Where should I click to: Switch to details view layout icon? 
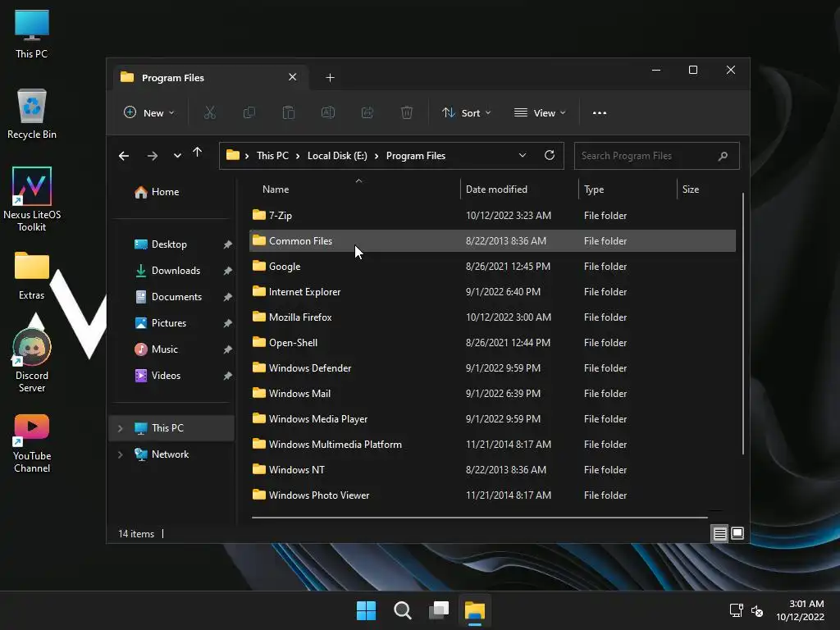(x=719, y=533)
